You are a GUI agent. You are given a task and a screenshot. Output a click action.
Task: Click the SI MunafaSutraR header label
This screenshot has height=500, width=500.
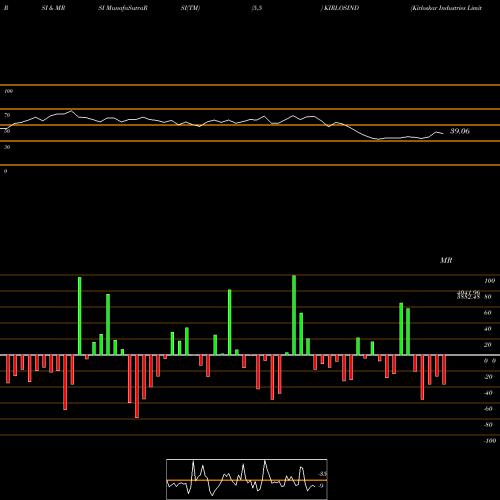click(x=123, y=8)
